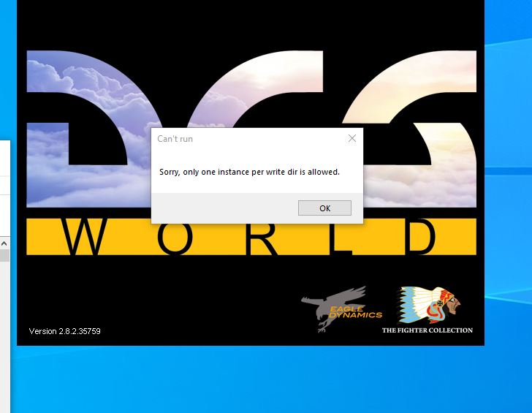Viewport: 532px width, 413px height.
Task: Click the Eagle Dynamics logo
Action: coord(341,309)
